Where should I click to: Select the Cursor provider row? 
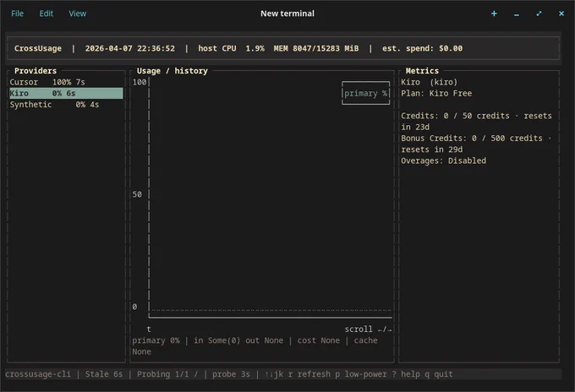66,82
